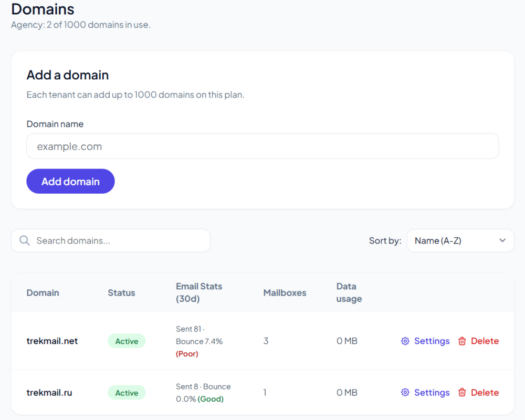Open the Sort by dropdown

(460, 240)
